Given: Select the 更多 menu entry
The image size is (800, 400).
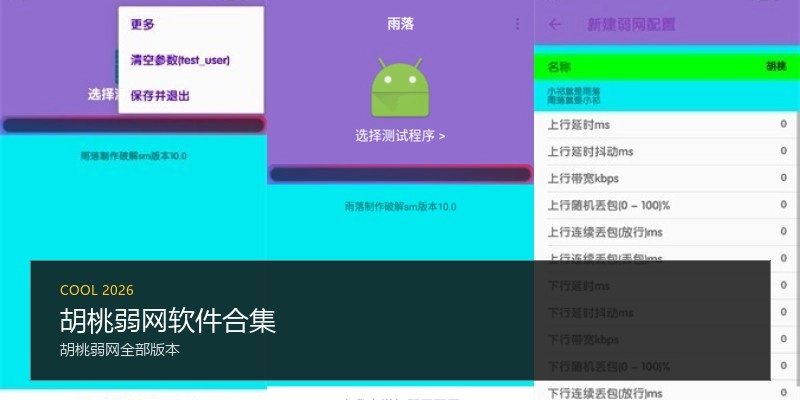Looking at the screenshot, I should click(142, 24).
